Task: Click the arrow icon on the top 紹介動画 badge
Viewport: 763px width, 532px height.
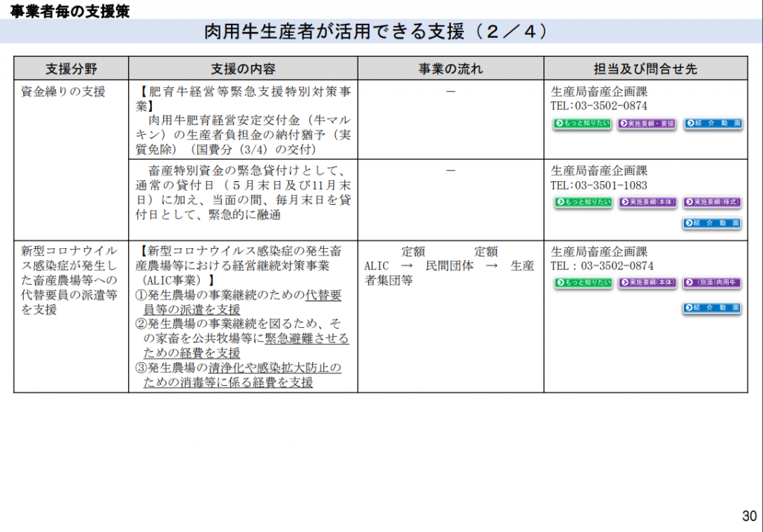Action: [689, 124]
